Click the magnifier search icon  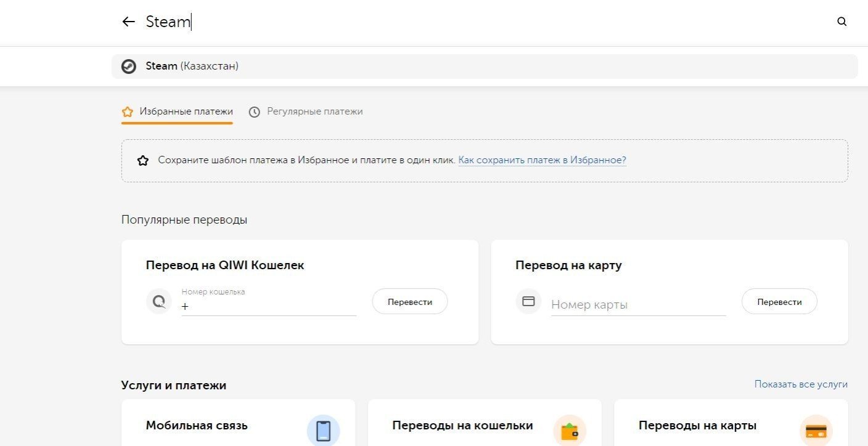[x=842, y=22]
